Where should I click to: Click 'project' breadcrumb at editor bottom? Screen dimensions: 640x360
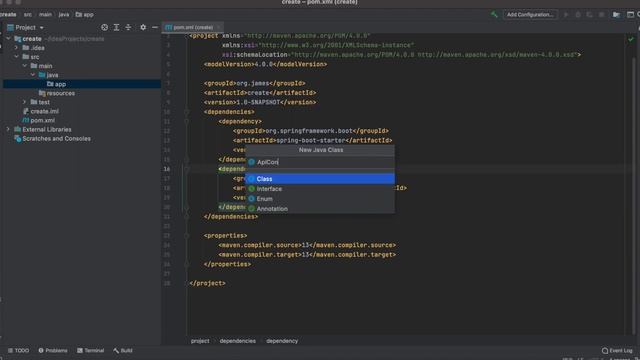coord(200,341)
